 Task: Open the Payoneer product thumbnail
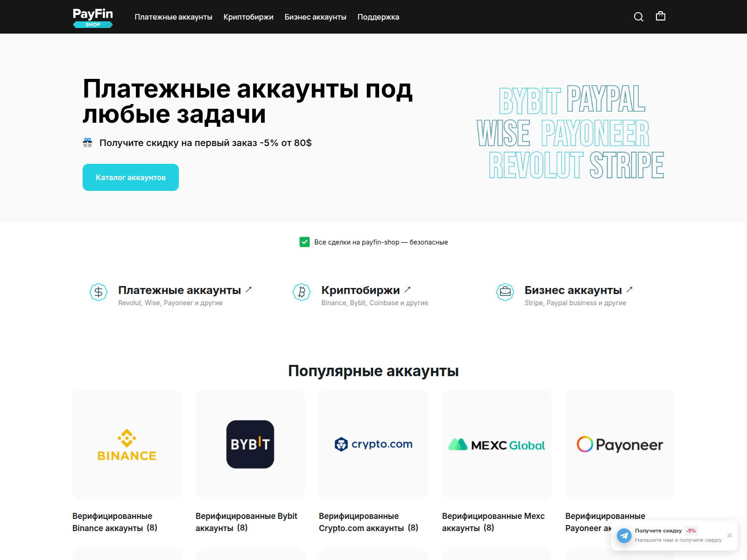click(x=620, y=444)
